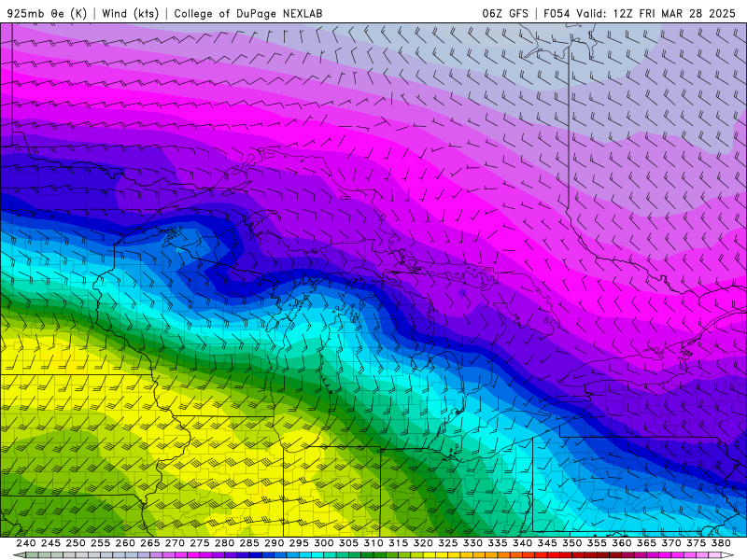Select the 280 value on the legend
This screenshot has width=747, height=560.
224,543
